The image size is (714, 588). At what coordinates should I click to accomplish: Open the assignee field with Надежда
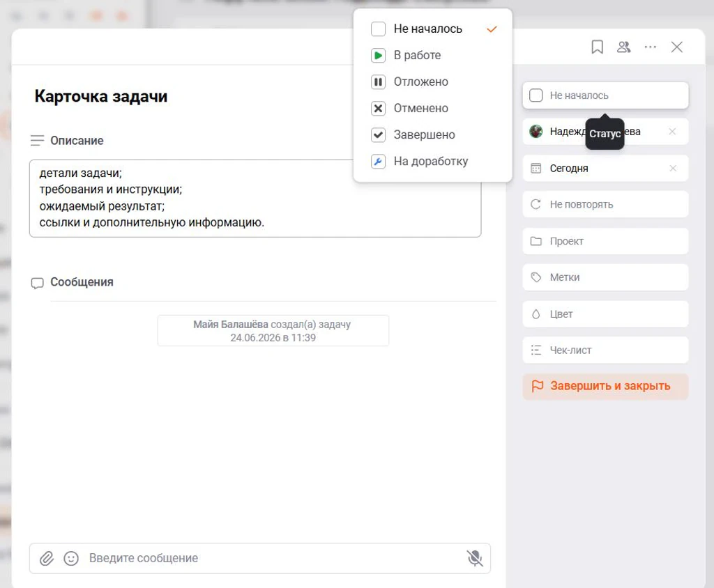point(605,132)
